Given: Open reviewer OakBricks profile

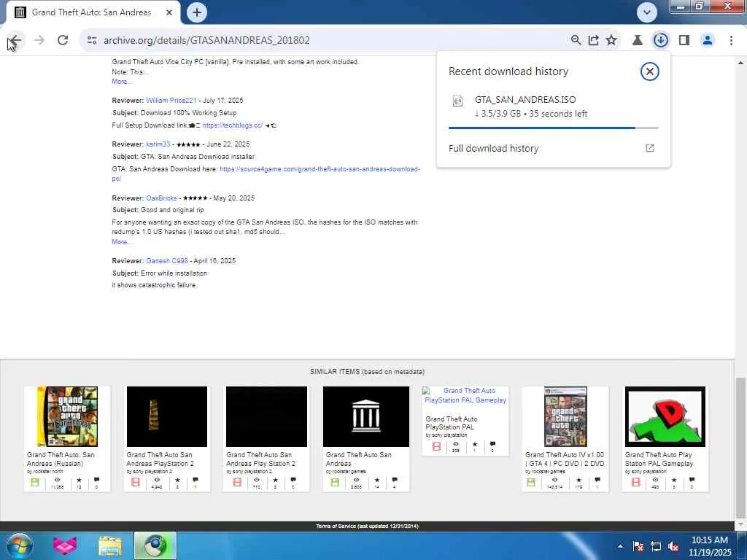Looking at the screenshot, I should tap(161, 198).
